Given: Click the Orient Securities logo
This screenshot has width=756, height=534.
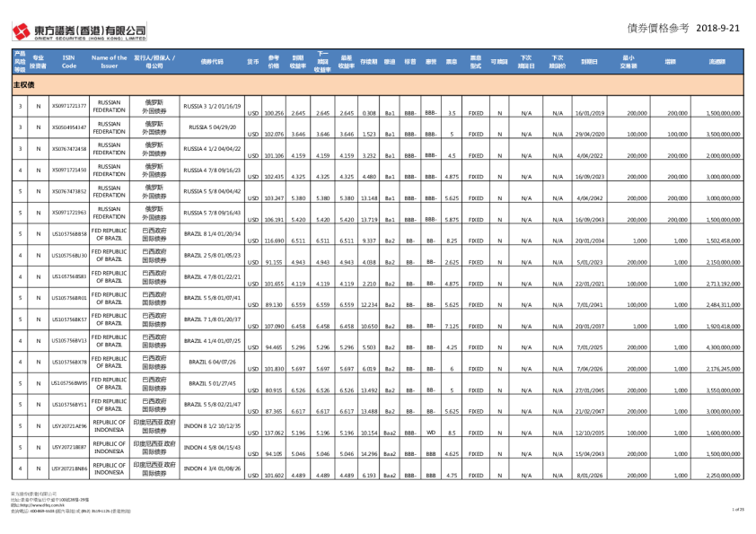Looking at the screenshot, I should tap(78, 32).
